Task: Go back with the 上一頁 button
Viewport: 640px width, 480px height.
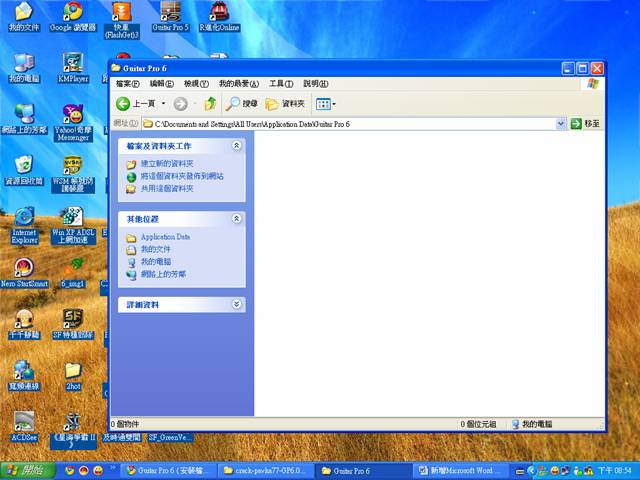Action: (136, 104)
